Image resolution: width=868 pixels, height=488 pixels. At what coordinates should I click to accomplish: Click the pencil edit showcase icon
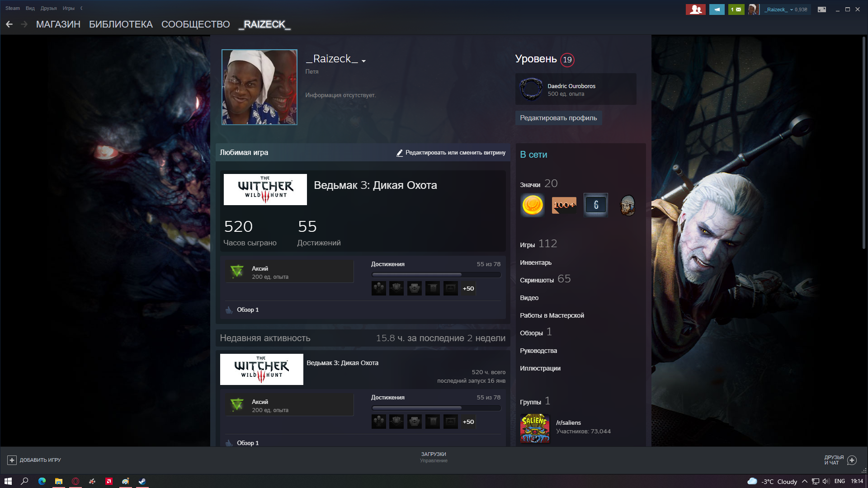(400, 153)
